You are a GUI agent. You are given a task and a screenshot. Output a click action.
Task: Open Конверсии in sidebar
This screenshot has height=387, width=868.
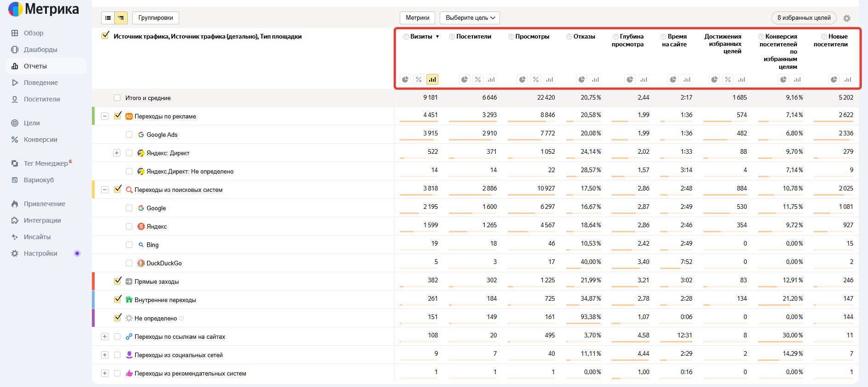point(40,140)
